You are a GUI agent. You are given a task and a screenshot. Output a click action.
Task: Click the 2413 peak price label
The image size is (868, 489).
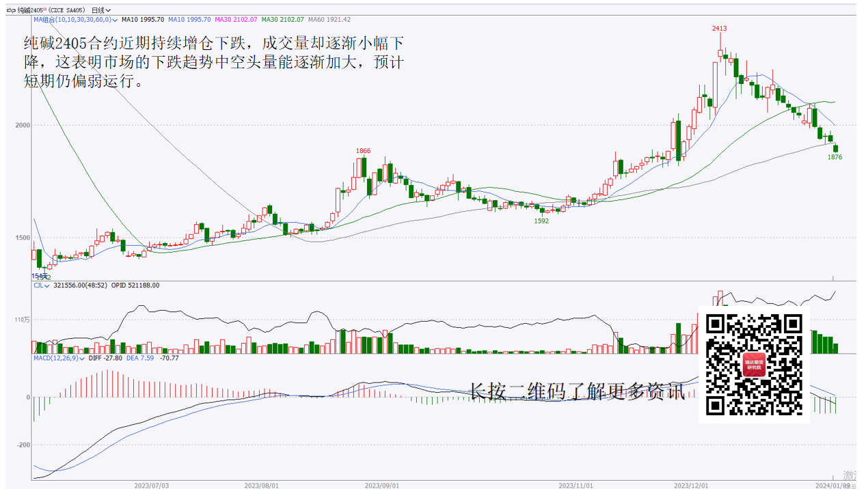click(719, 29)
